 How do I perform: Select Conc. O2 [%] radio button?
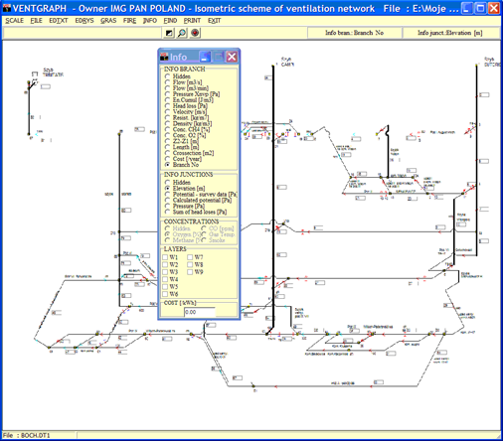point(167,135)
